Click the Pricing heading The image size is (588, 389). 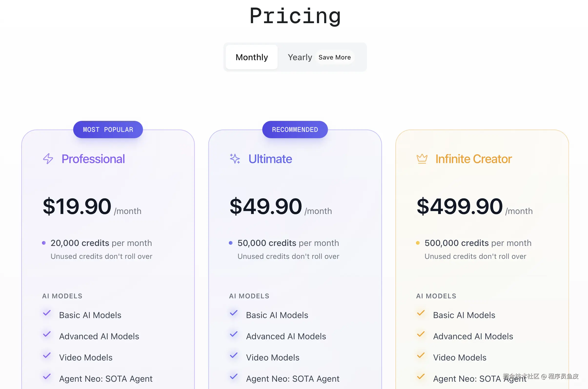[x=295, y=16]
